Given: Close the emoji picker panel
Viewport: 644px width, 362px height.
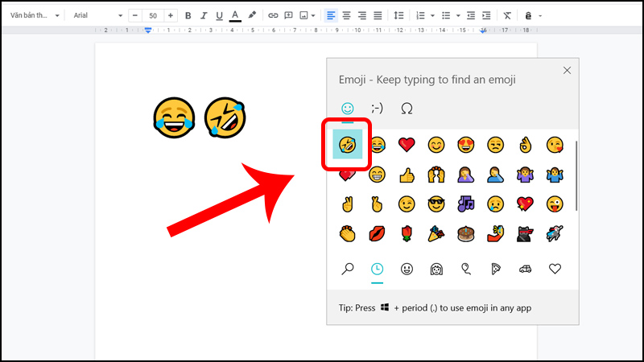Looking at the screenshot, I should (x=567, y=71).
